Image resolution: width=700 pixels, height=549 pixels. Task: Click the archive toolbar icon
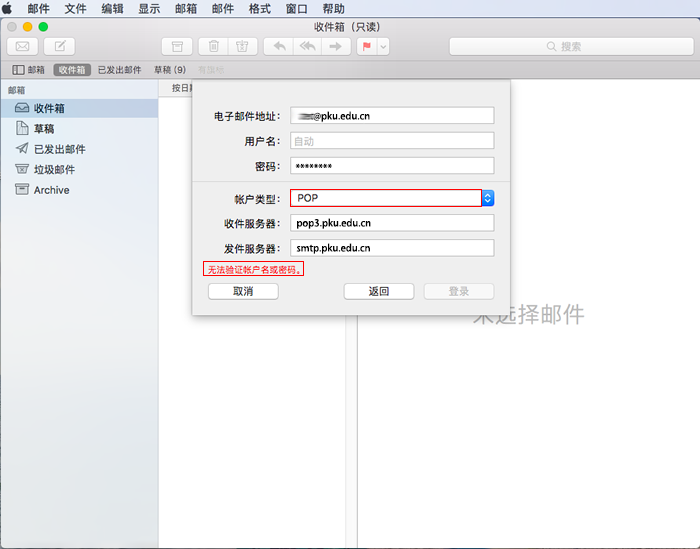(177, 46)
